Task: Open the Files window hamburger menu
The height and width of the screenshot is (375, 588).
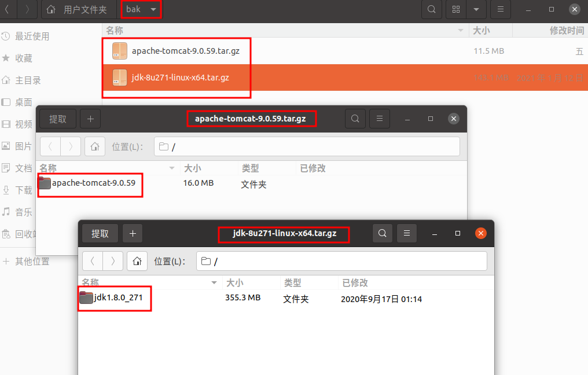Action: point(501,9)
